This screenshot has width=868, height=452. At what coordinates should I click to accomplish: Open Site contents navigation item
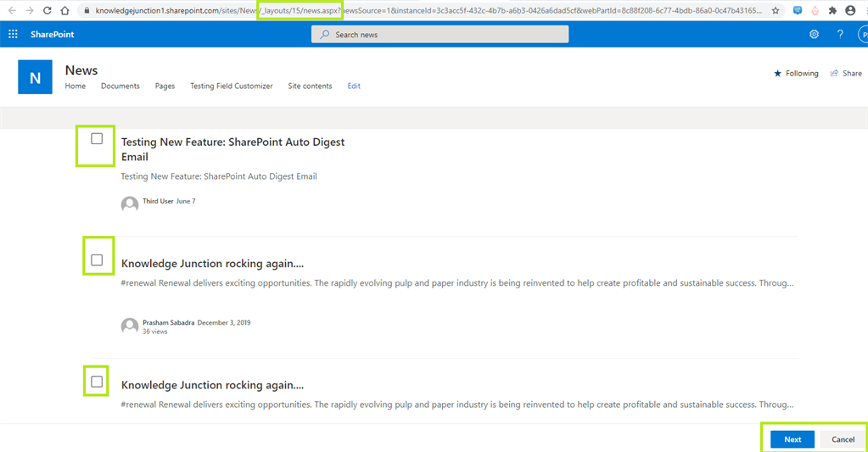click(310, 86)
